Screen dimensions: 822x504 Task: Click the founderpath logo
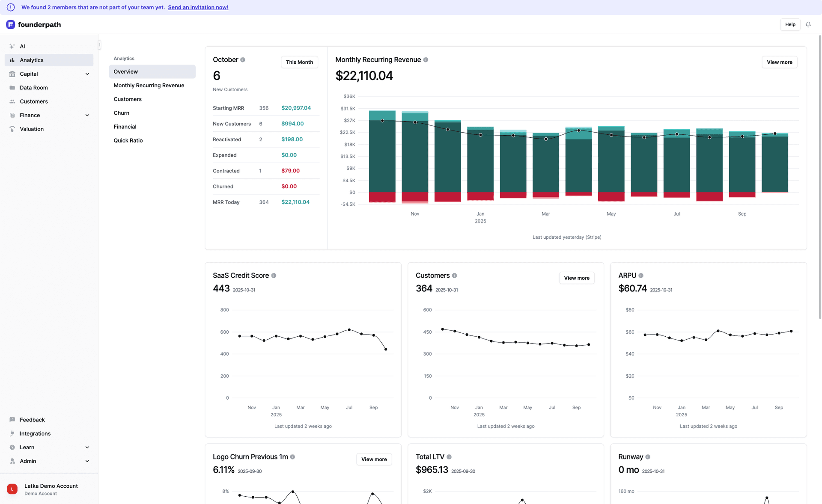click(x=33, y=24)
